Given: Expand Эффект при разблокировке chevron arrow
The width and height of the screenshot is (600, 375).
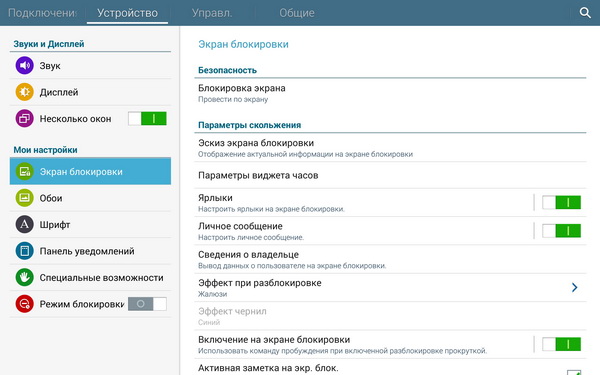Looking at the screenshot, I should (574, 287).
